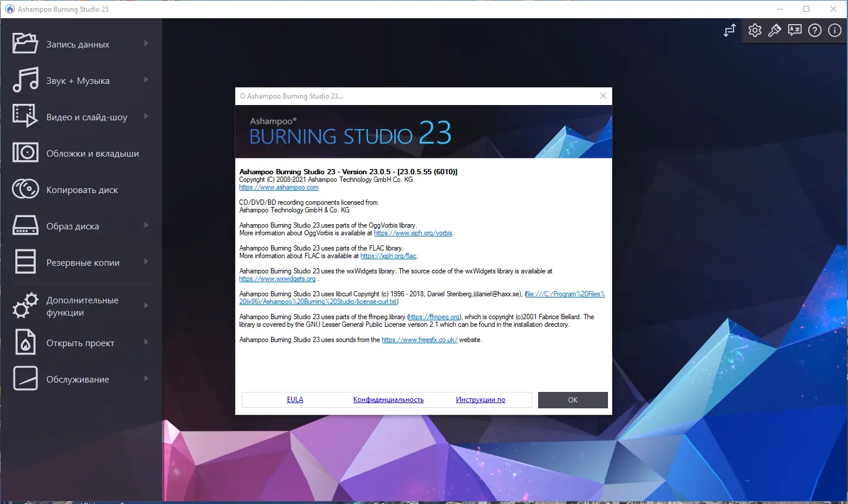Open the EULA link
Screen dimensions: 848x504
(x=295, y=399)
